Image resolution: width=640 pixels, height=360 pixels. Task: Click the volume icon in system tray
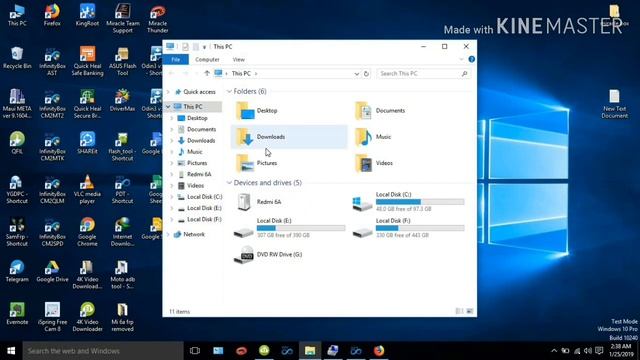coord(588,351)
